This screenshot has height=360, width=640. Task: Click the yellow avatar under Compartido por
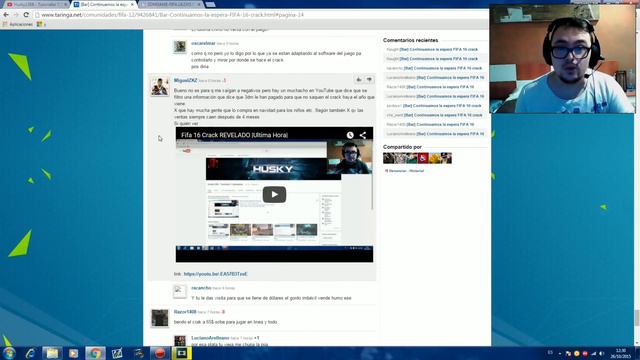point(435,158)
